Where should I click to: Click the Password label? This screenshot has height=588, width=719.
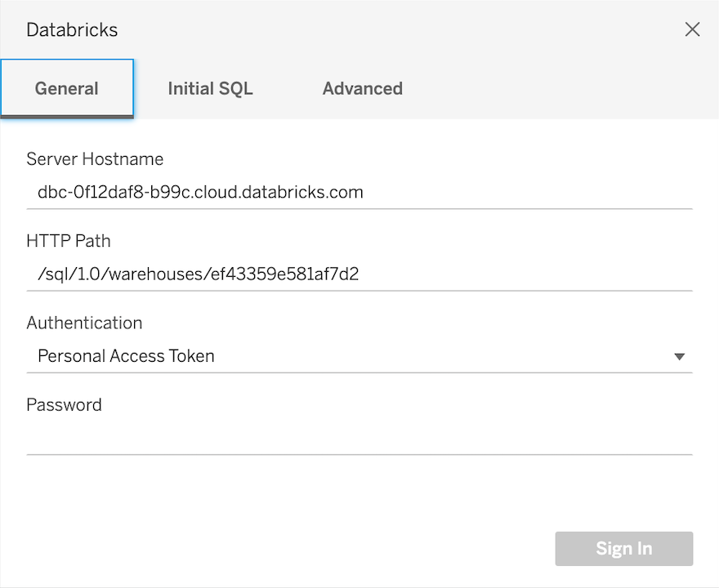point(65,405)
